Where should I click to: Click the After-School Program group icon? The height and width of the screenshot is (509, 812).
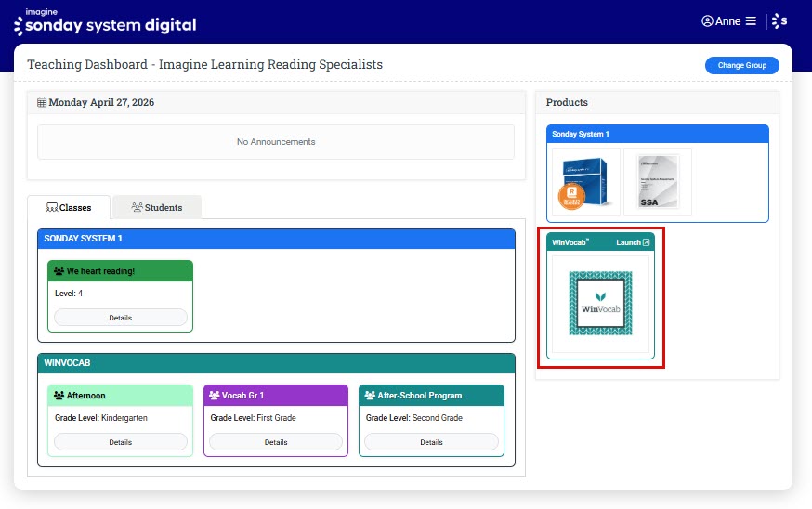(370, 395)
